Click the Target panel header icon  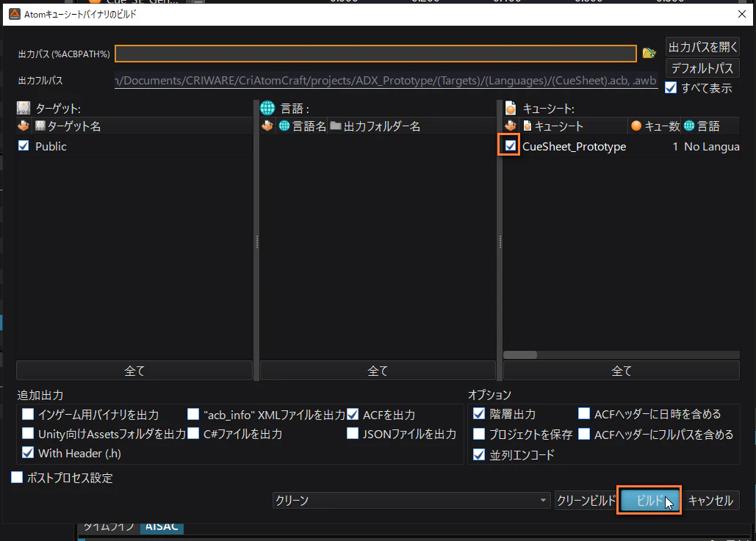[24, 108]
